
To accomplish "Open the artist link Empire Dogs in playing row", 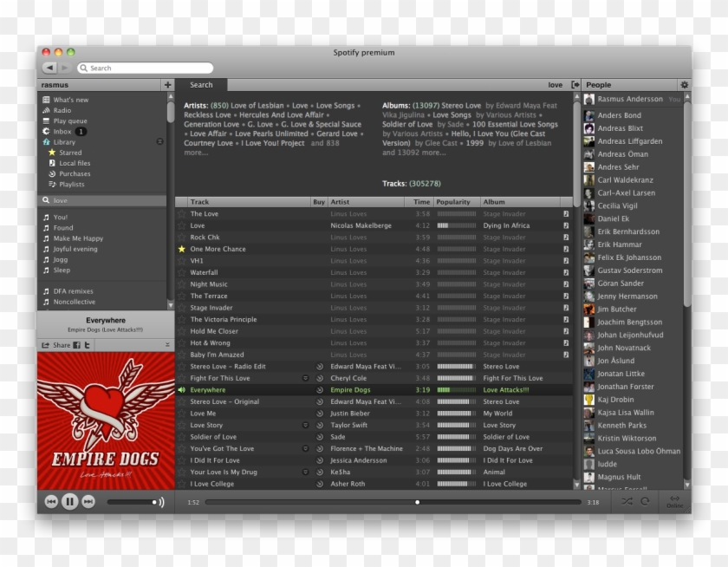I will click(x=350, y=390).
